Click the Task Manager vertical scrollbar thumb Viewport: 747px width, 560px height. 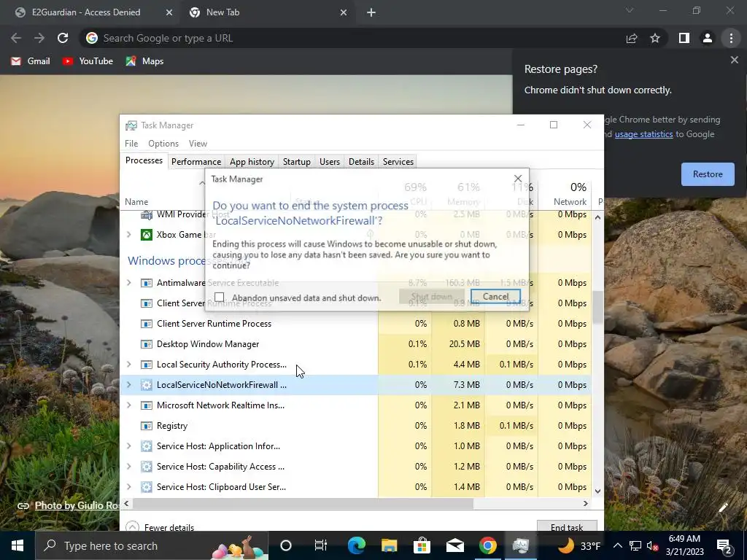pyautogui.click(x=597, y=308)
